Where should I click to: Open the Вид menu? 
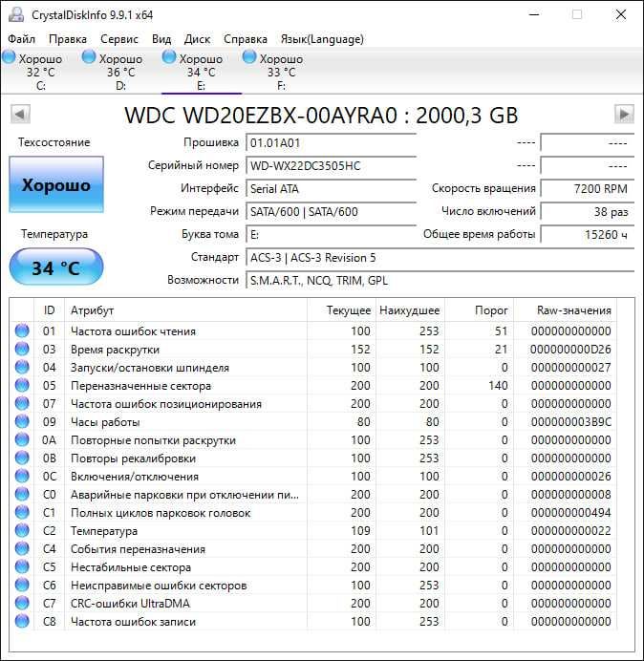[x=161, y=39]
